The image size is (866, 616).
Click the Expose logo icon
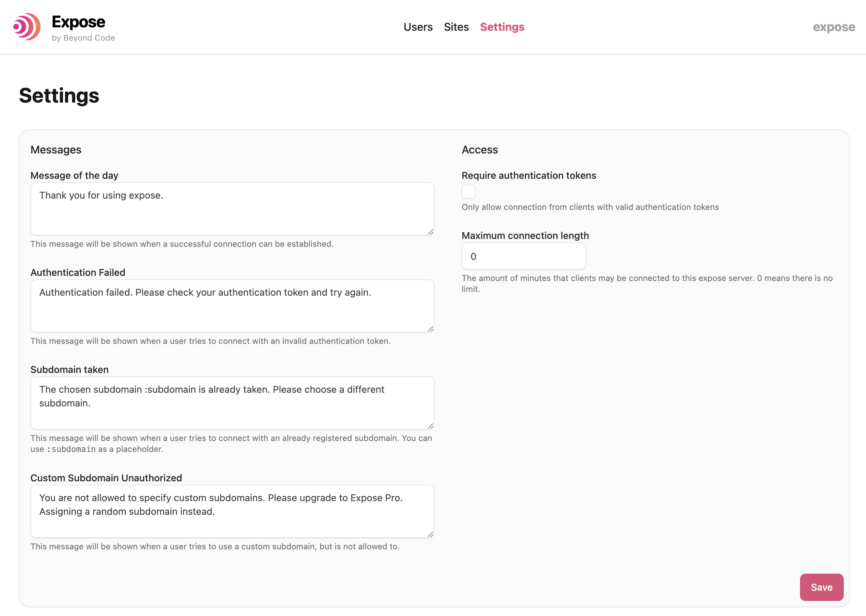coord(27,27)
